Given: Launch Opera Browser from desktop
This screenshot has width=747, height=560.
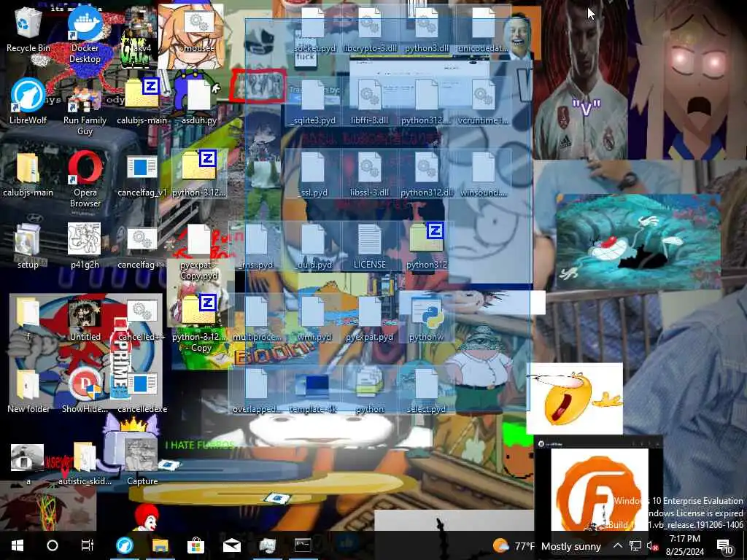Looking at the screenshot, I should pyautogui.click(x=85, y=179).
